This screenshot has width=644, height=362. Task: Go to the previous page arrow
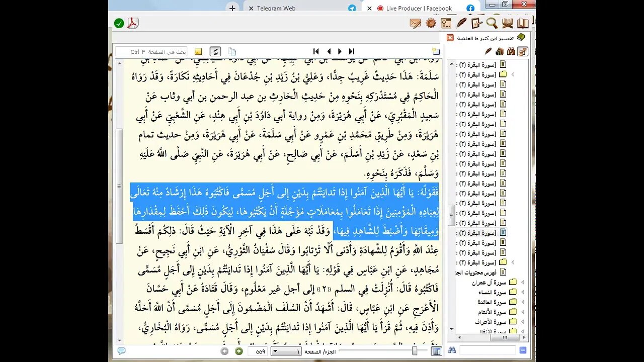[x=329, y=51]
